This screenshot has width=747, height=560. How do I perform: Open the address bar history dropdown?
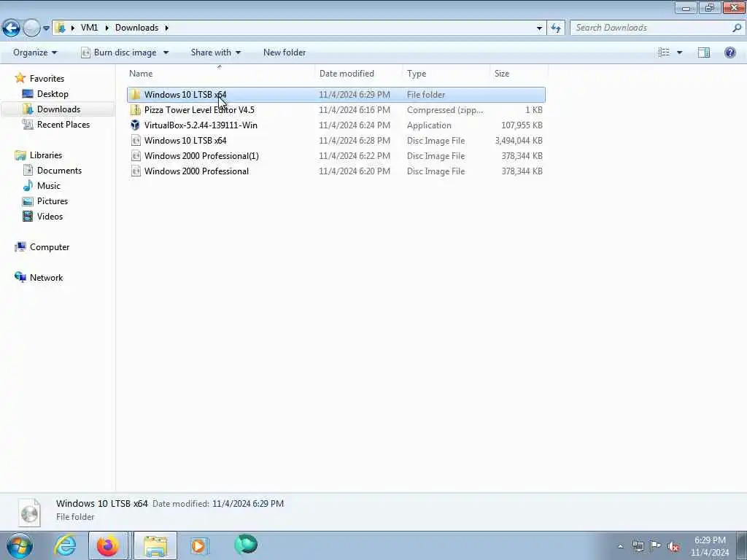539,28
